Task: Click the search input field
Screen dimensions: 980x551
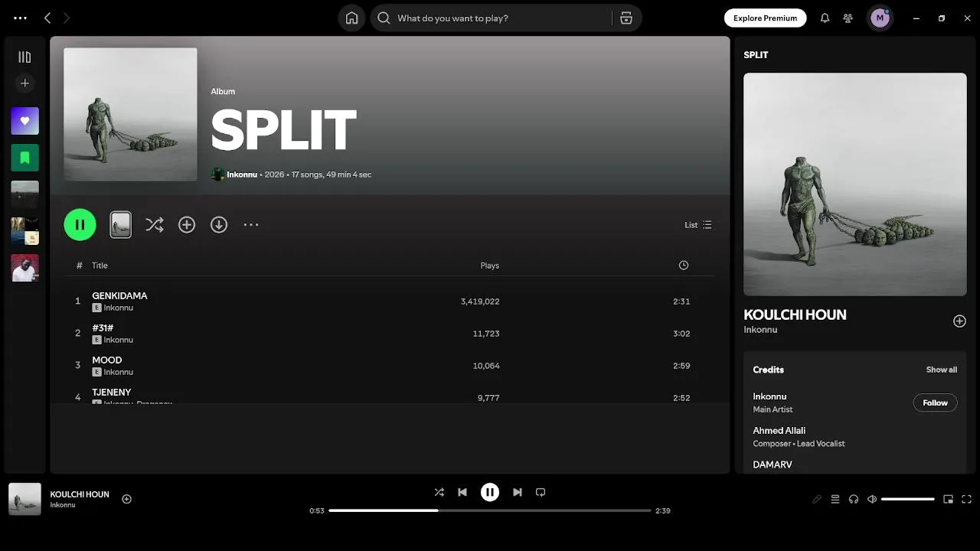Action: click(x=501, y=18)
